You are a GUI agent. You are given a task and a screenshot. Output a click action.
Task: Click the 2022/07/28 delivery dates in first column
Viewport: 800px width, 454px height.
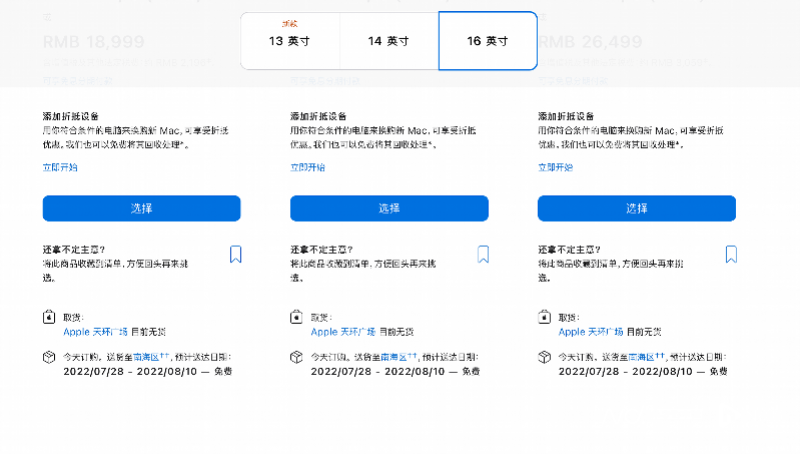click(x=130, y=372)
